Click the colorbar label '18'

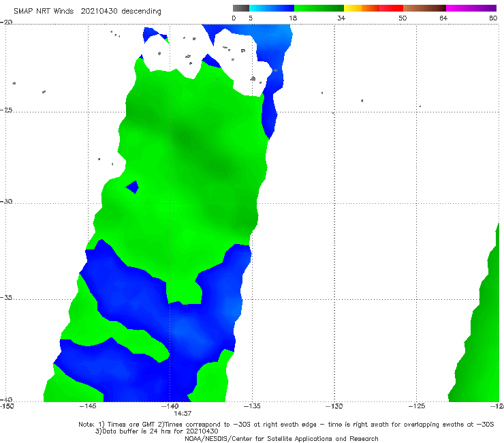click(x=293, y=18)
